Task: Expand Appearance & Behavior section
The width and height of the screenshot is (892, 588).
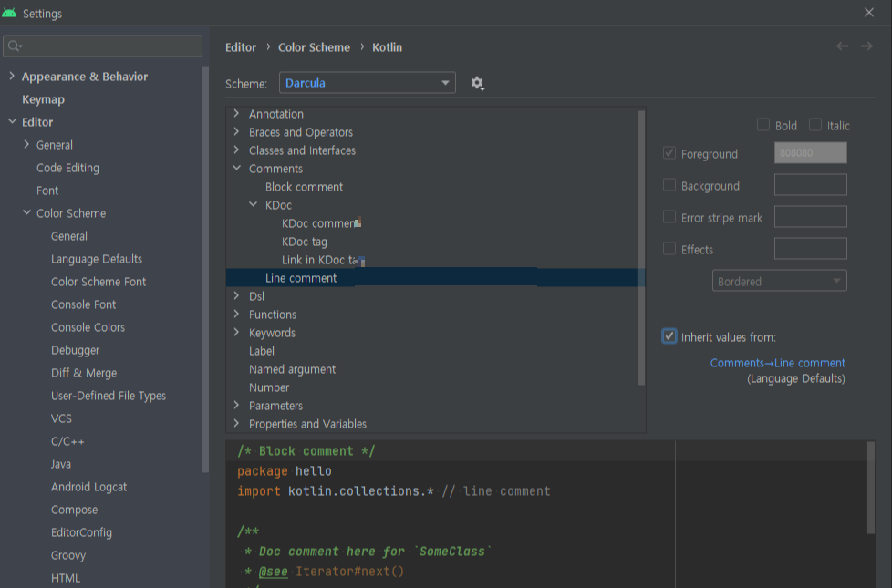Action: (12, 77)
